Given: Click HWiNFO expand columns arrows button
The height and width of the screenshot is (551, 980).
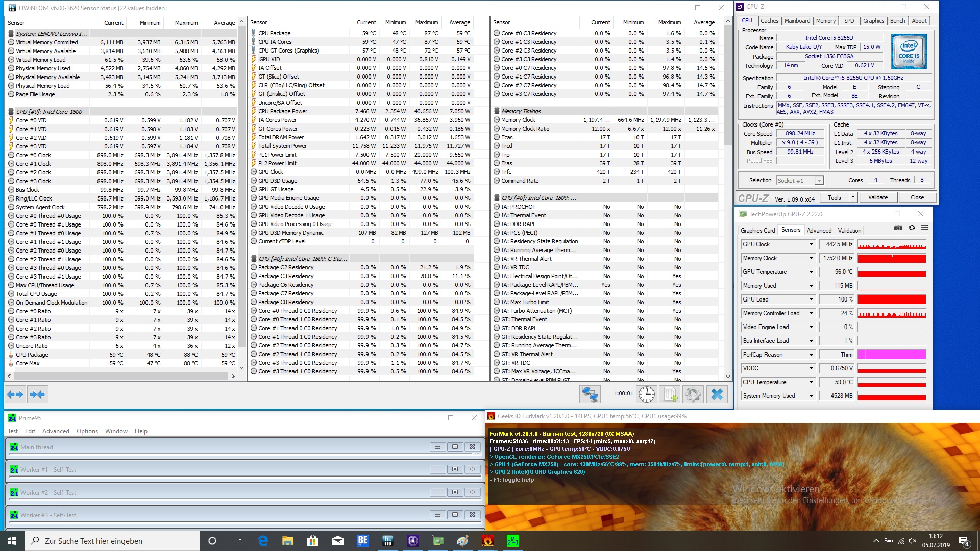Looking at the screenshot, I should (x=15, y=394).
